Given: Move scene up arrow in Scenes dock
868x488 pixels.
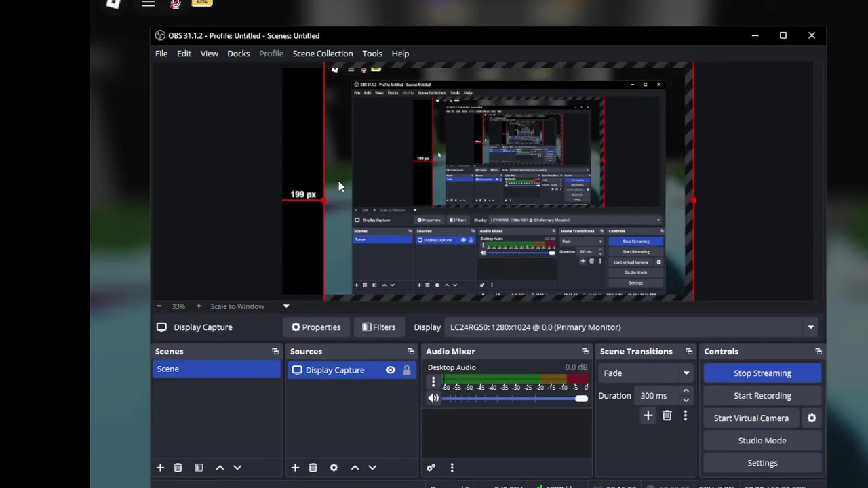Looking at the screenshot, I should coord(220,468).
